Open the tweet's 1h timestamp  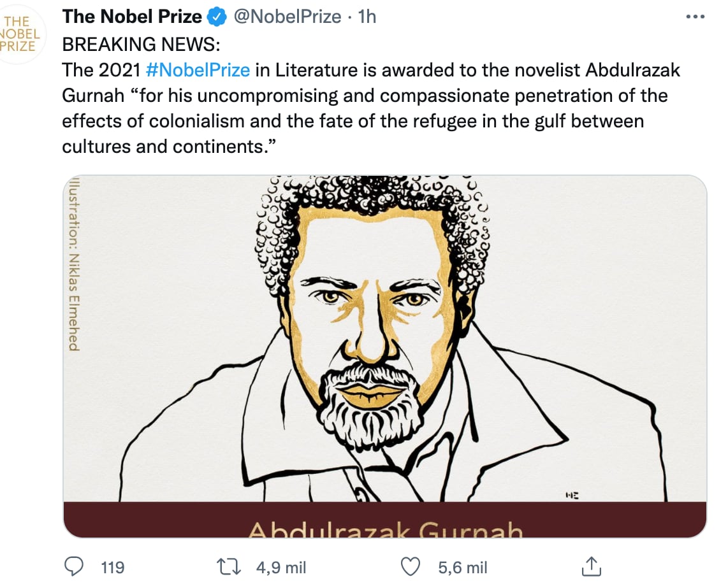tap(367, 17)
